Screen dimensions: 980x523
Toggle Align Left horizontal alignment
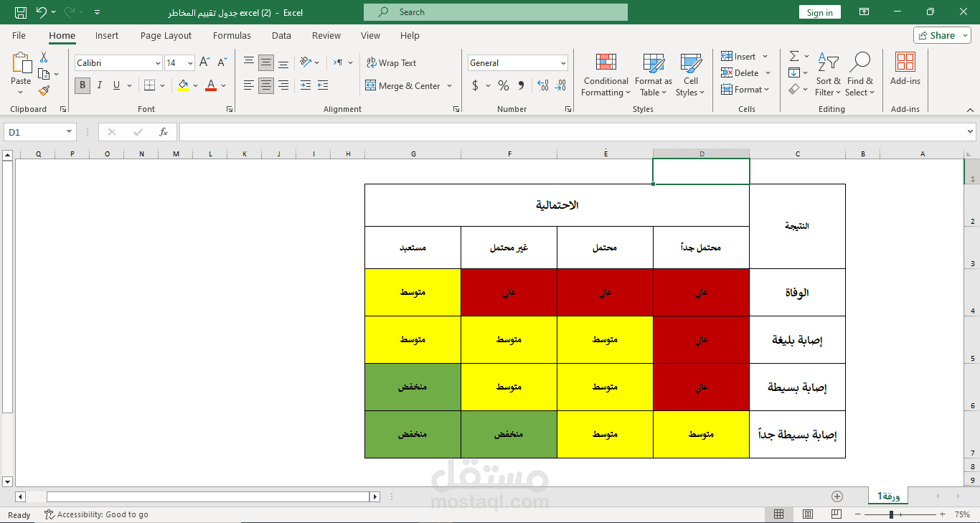249,85
